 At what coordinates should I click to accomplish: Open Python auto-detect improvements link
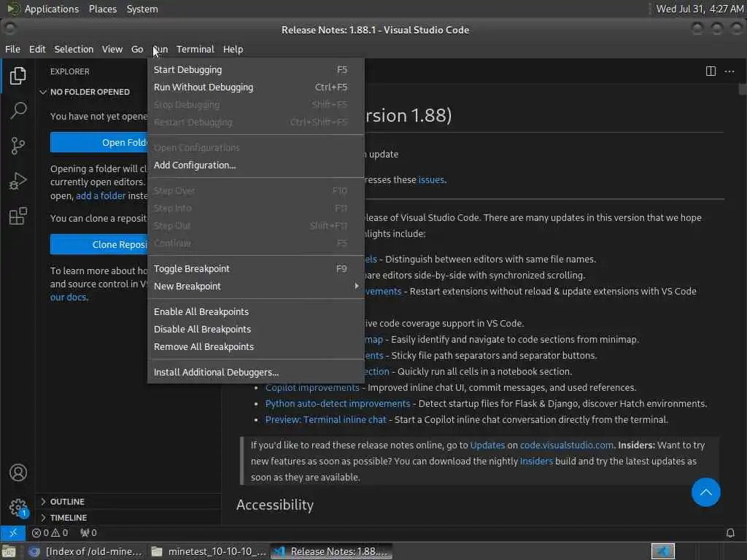click(337, 403)
